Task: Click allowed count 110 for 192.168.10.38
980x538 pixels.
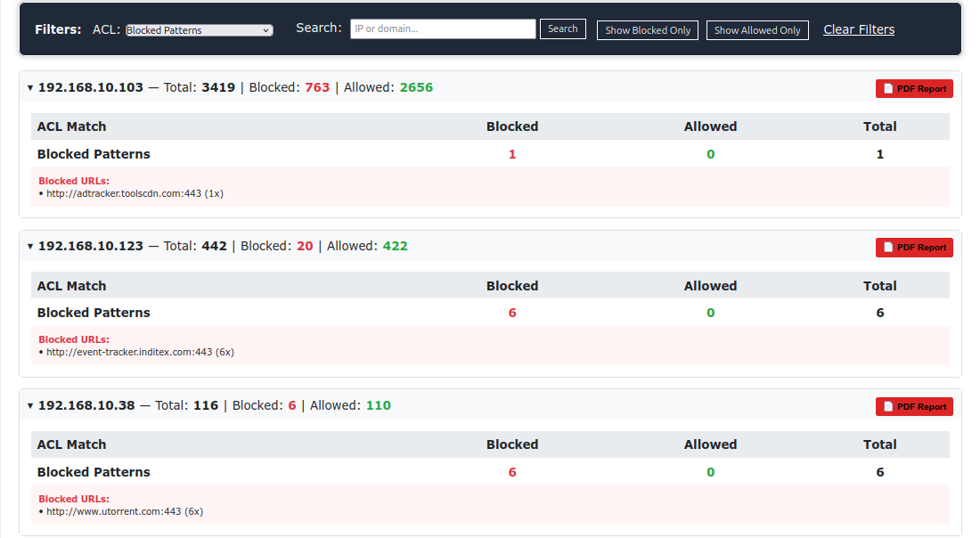Action: pos(378,405)
